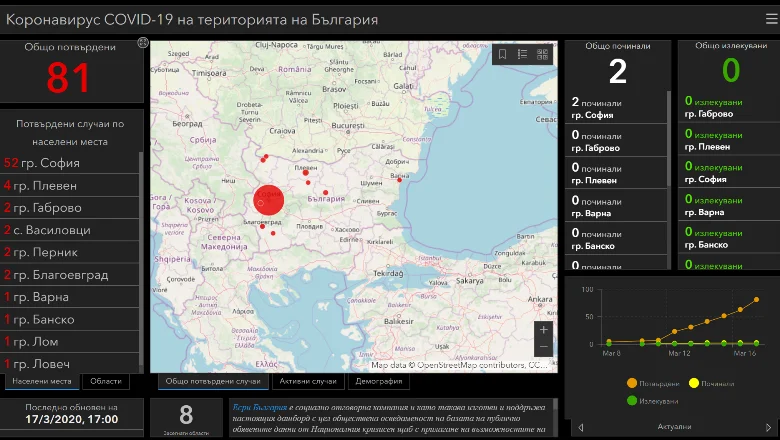780x440 pixels.
Task: Show the map legend list icon
Action: coord(522,54)
